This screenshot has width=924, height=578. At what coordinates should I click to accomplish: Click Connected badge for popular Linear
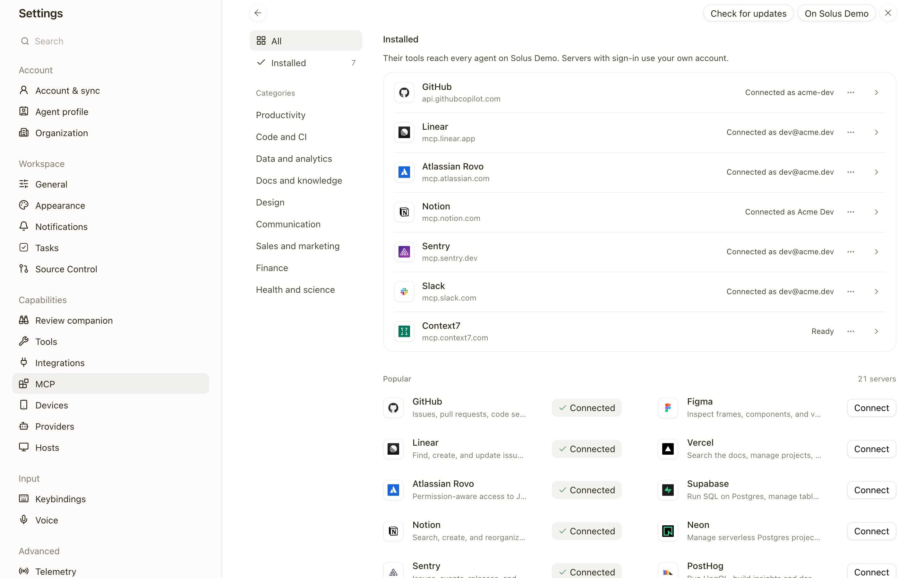point(586,449)
